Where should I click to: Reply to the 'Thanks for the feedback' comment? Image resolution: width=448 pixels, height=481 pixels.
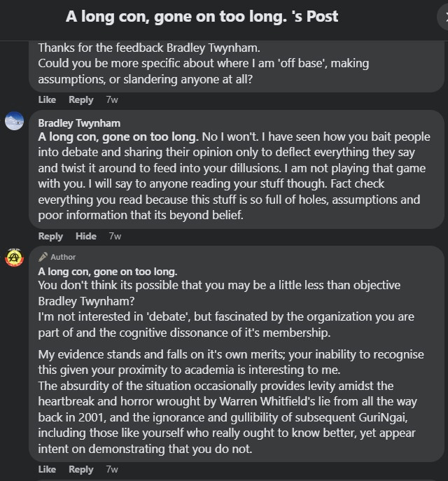81,100
